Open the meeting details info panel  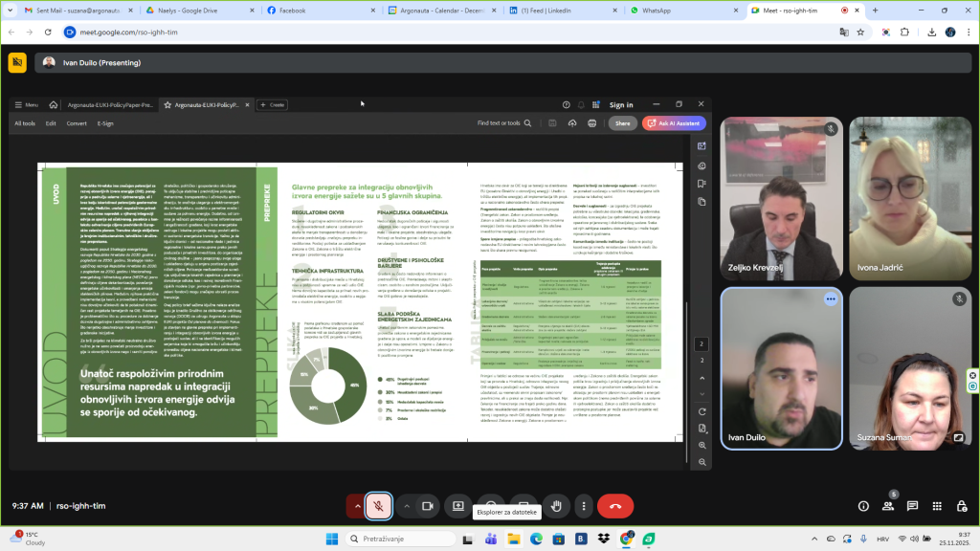[x=863, y=506]
